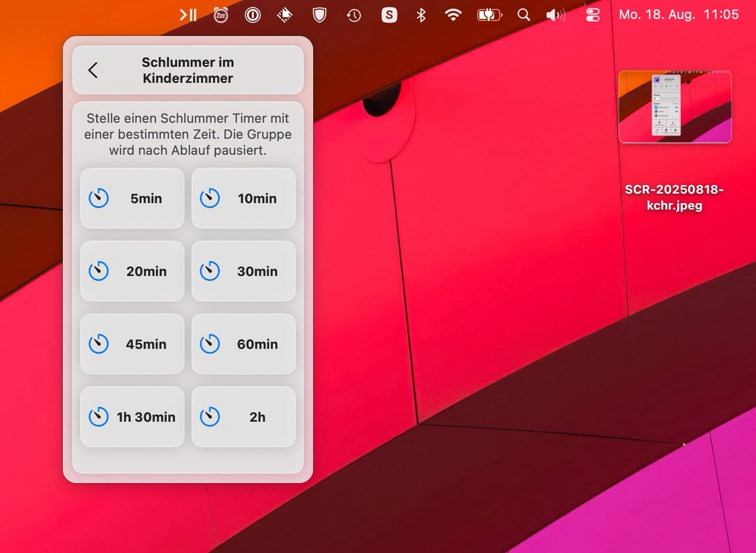756x553 pixels.
Task: Set the sleep timer to 5min
Action: pyautogui.click(x=132, y=199)
